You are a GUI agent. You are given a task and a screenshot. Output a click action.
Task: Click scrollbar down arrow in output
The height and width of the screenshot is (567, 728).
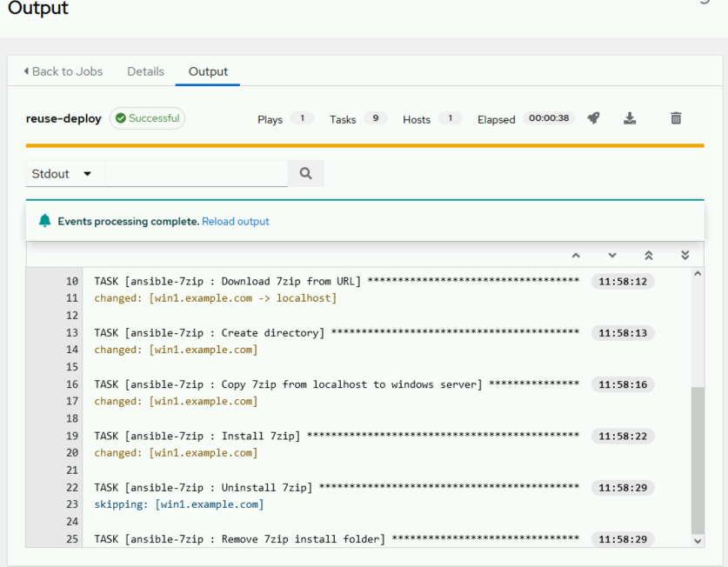(697, 540)
